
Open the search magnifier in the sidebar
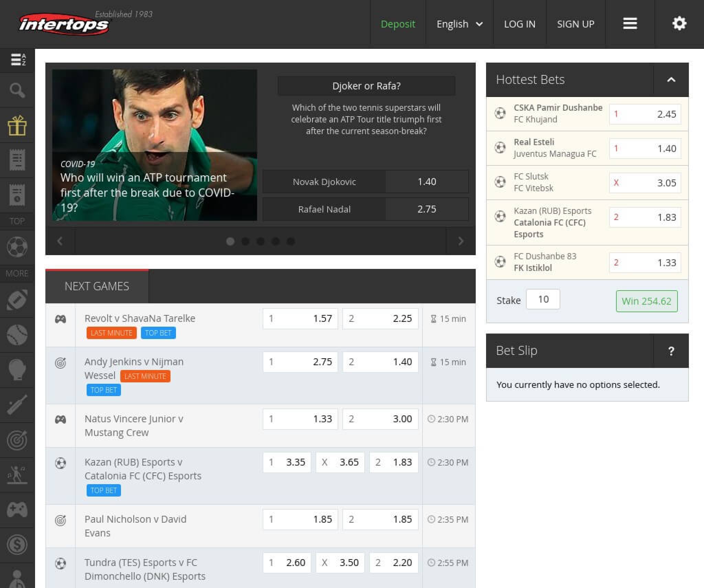[x=17, y=90]
